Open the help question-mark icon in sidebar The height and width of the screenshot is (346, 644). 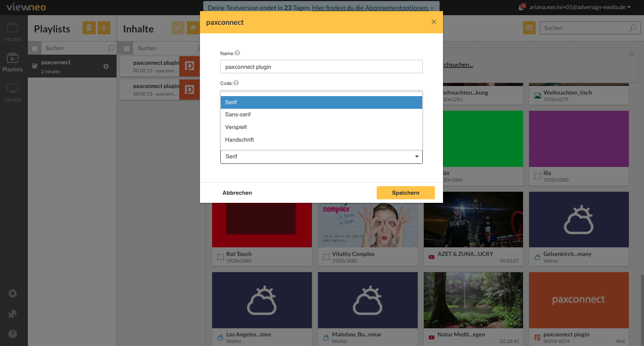[x=13, y=334]
